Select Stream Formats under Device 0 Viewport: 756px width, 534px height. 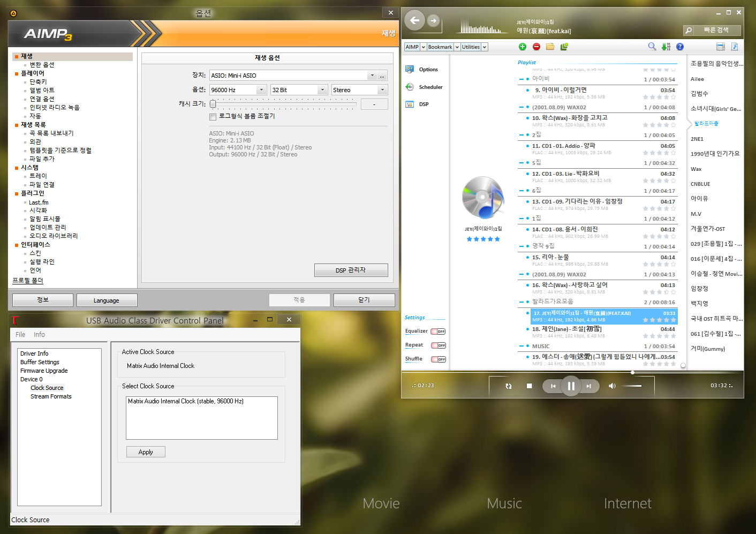[x=51, y=396]
